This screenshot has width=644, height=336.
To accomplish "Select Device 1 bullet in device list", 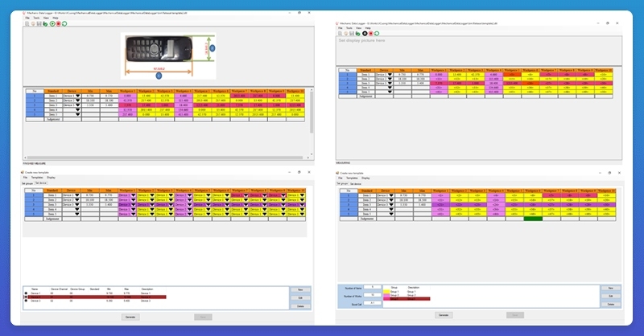I will [x=26, y=293].
